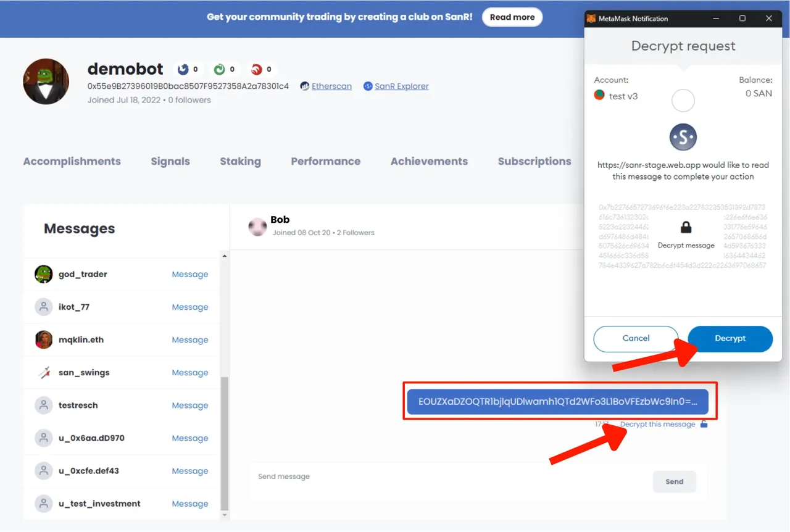Message u_test_investment
Viewport: 790px width, 532px height.
(x=190, y=503)
